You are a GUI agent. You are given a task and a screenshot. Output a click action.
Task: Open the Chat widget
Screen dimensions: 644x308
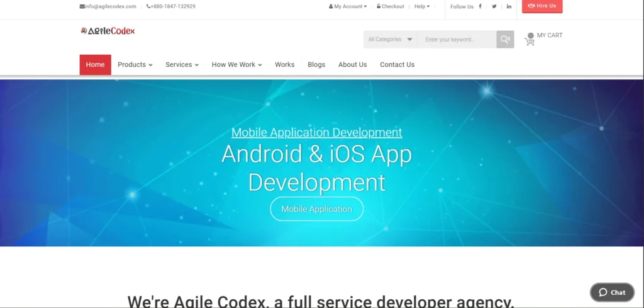pyautogui.click(x=612, y=292)
